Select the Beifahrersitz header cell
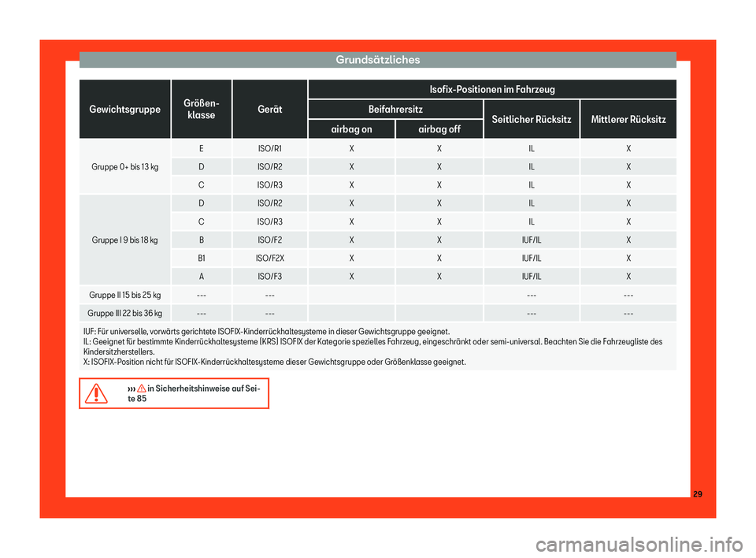The height and width of the screenshot is (558, 756). [x=395, y=109]
